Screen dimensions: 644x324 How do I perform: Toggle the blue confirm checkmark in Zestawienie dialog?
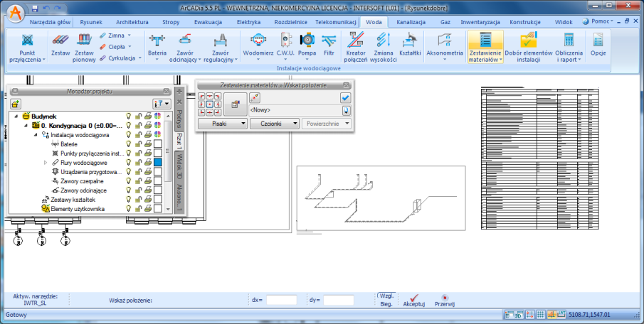345,97
